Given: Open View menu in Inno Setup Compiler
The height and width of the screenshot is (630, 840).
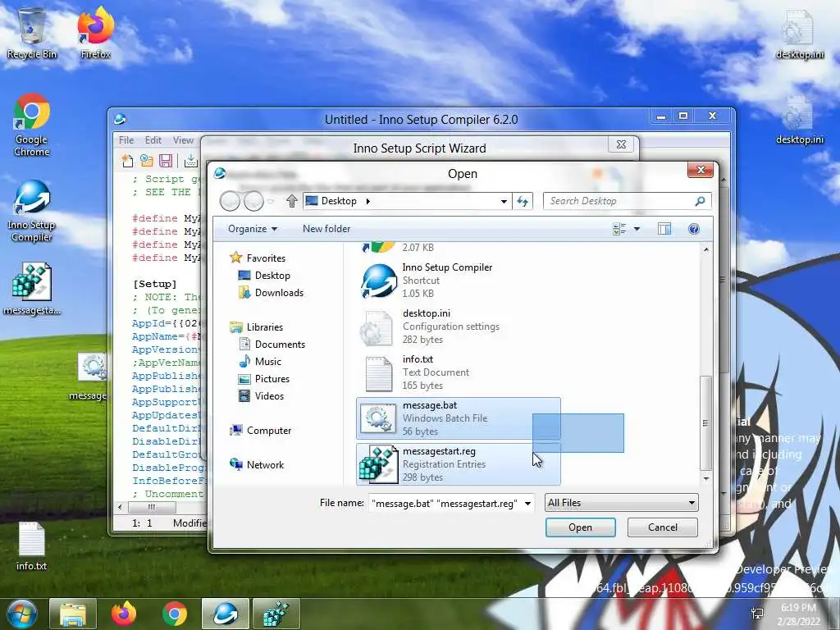Looking at the screenshot, I should [183, 140].
